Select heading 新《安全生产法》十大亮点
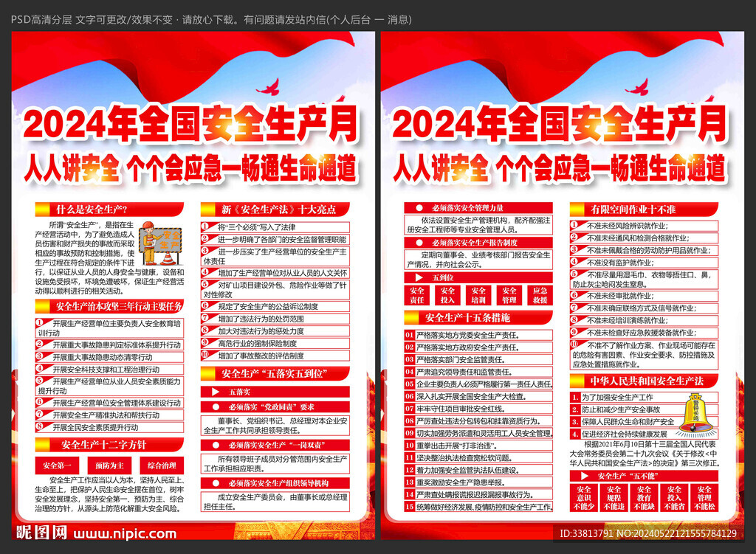 (x=275, y=210)
